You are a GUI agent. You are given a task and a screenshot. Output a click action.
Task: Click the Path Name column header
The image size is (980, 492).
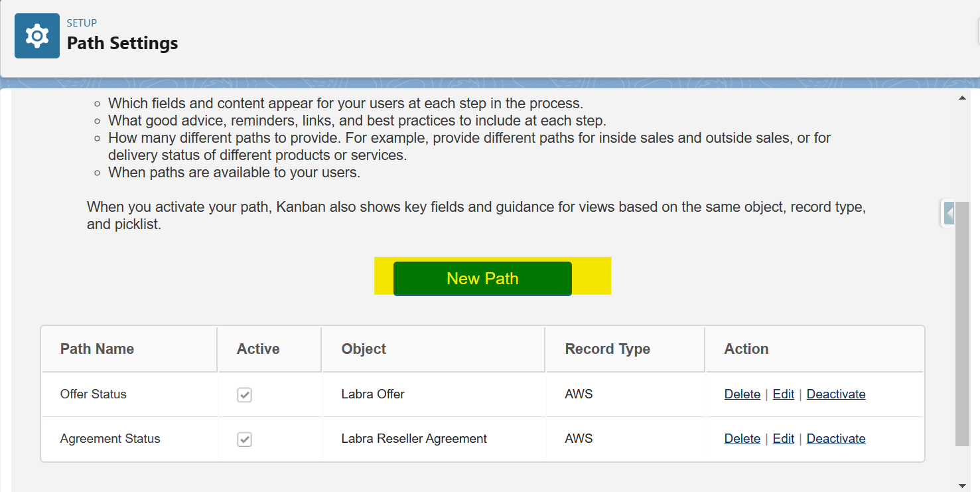pos(129,349)
